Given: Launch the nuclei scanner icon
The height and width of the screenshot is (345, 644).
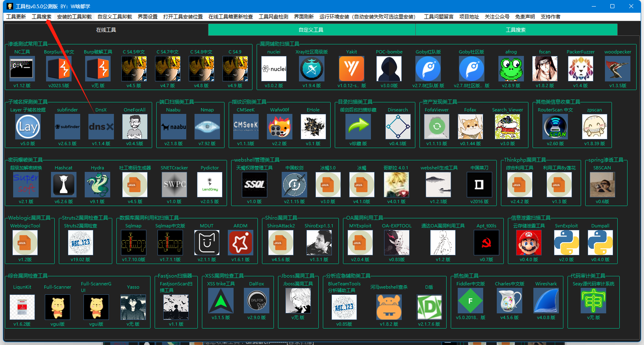Looking at the screenshot, I should (274, 69).
